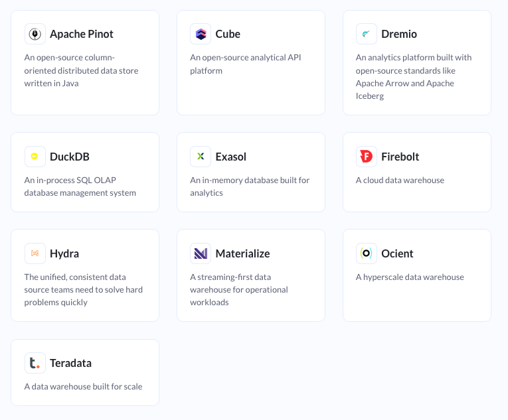Open the Dremio title link
This screenshot has width=508, height=420.
coord(399,34)
